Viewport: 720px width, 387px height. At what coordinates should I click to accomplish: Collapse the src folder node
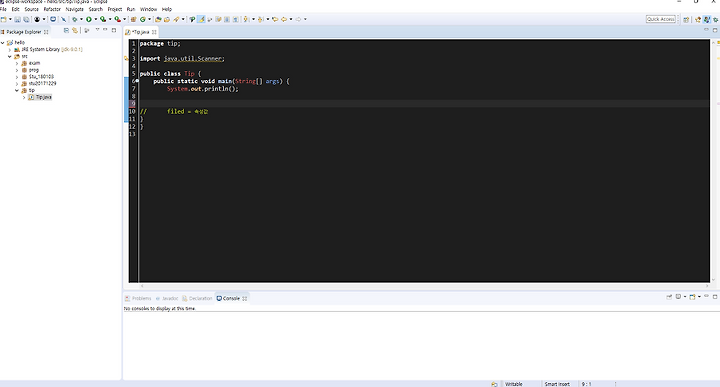pos(10,56)
